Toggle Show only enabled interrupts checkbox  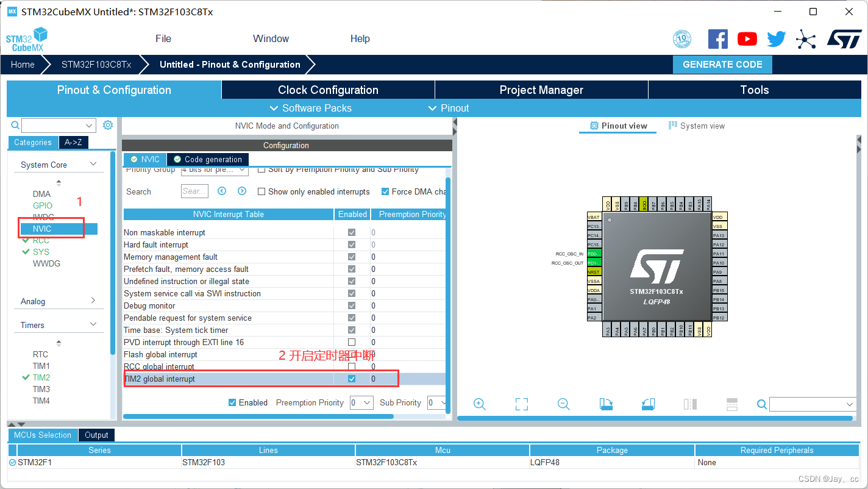(261, 191)
